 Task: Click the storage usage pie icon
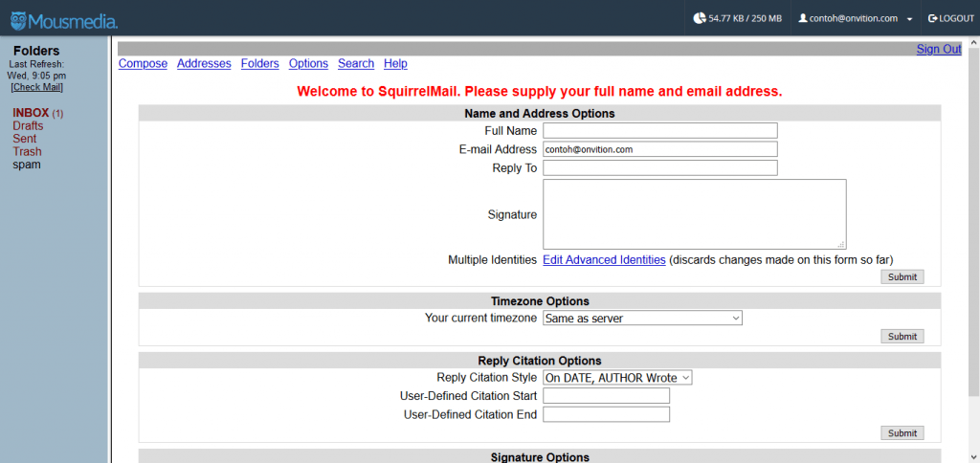[x=700, y=18]
